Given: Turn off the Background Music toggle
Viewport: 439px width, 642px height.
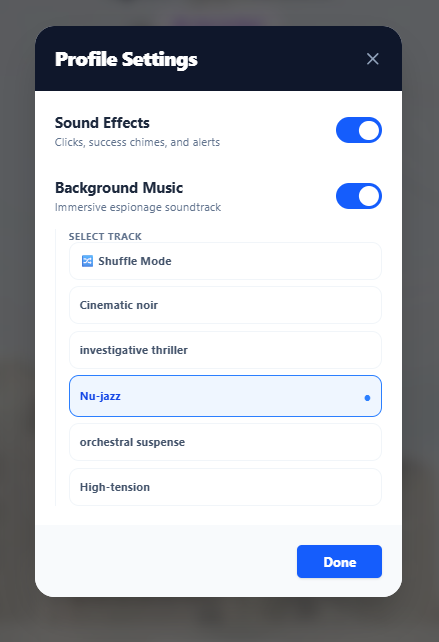Looking at the screenshot, I should [x=359, y=196].
